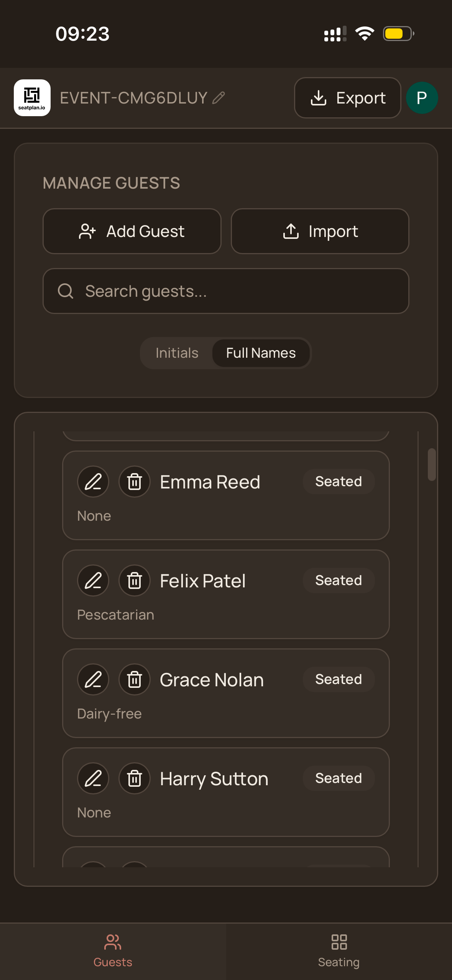Click Felix Patel's Seated badge
Viewport: 452px width, 980px height.
click(339, 580)
